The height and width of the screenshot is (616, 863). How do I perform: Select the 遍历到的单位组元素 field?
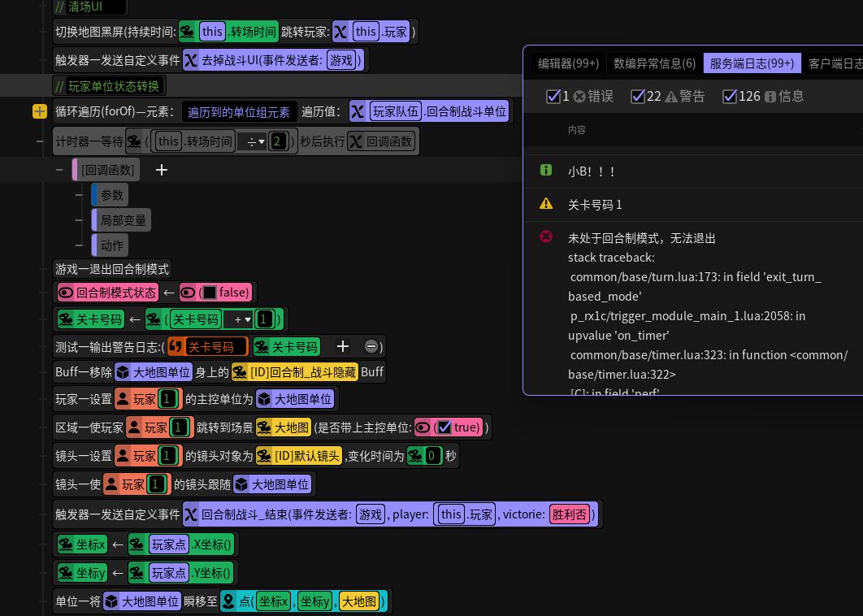tap(239, 112)
